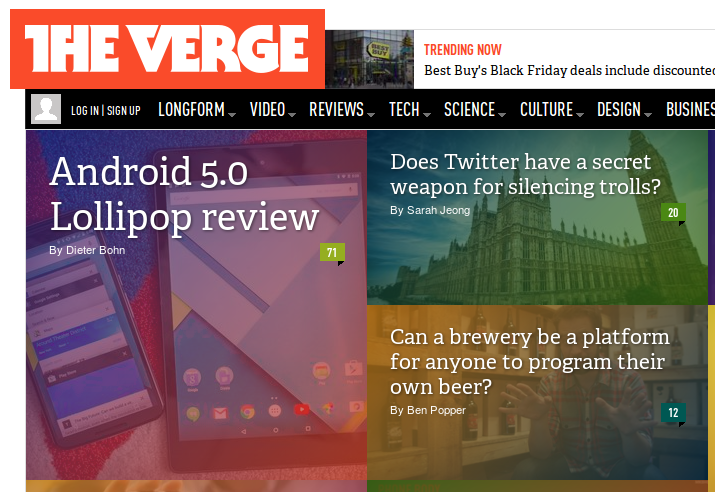Open the 71 comments badge on Lollipop review

coord(332,254)
